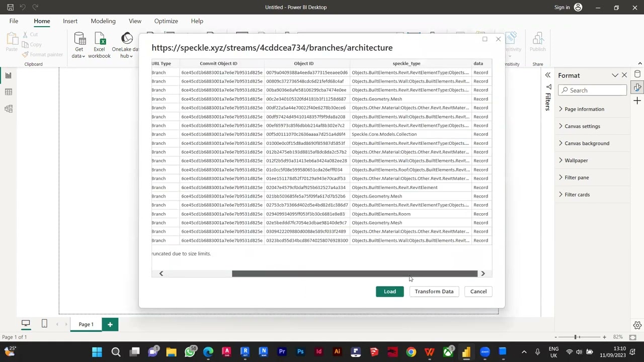Open Google Chrome from taskbar
This screenshot has height=362, width=644.
coord(411,352)
